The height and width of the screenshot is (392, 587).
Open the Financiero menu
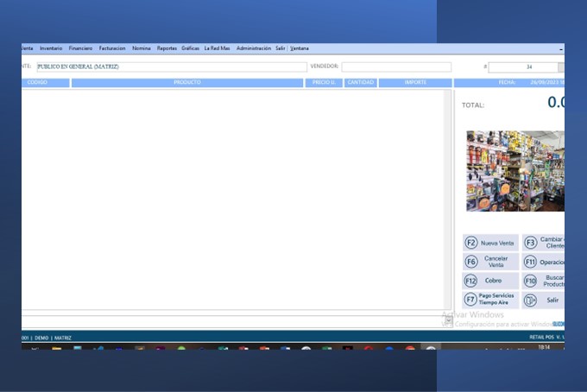(80, 48)
